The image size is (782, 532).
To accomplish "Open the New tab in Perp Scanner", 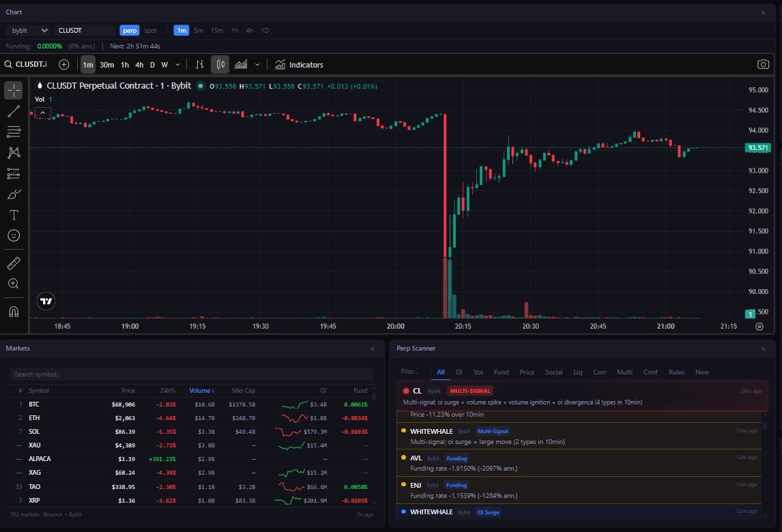I will tap(701, 372).
